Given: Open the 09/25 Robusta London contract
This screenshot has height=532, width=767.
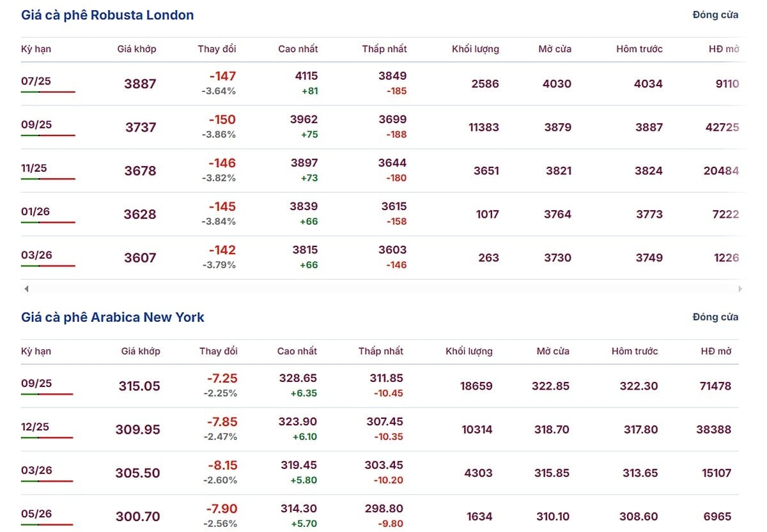Looking at the screenshot, I should pyautogui.click(x=36, y=125).
